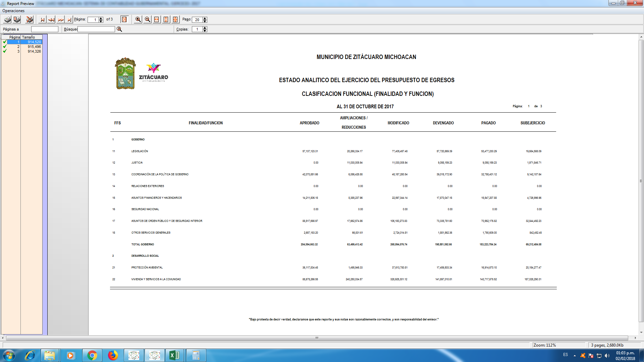Fit the whole page in view

(x=175, y=19)
